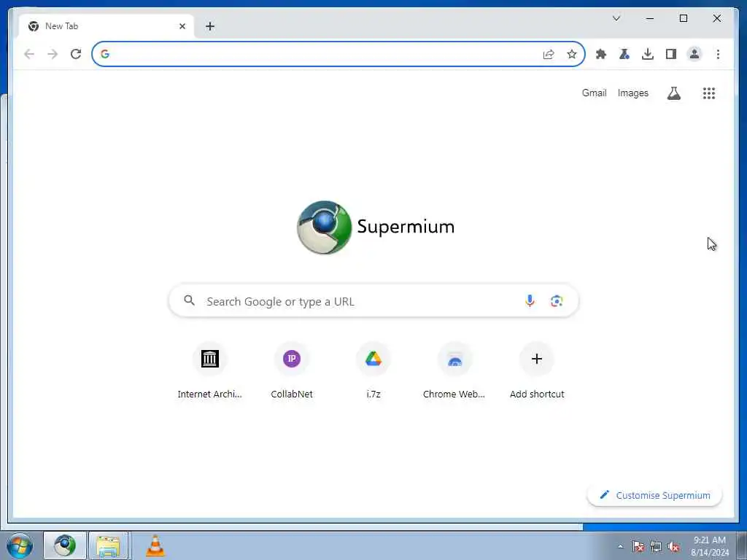Close the New Tab tab
The height and width of the screenshot is (560, 747).
click(182, 26)
